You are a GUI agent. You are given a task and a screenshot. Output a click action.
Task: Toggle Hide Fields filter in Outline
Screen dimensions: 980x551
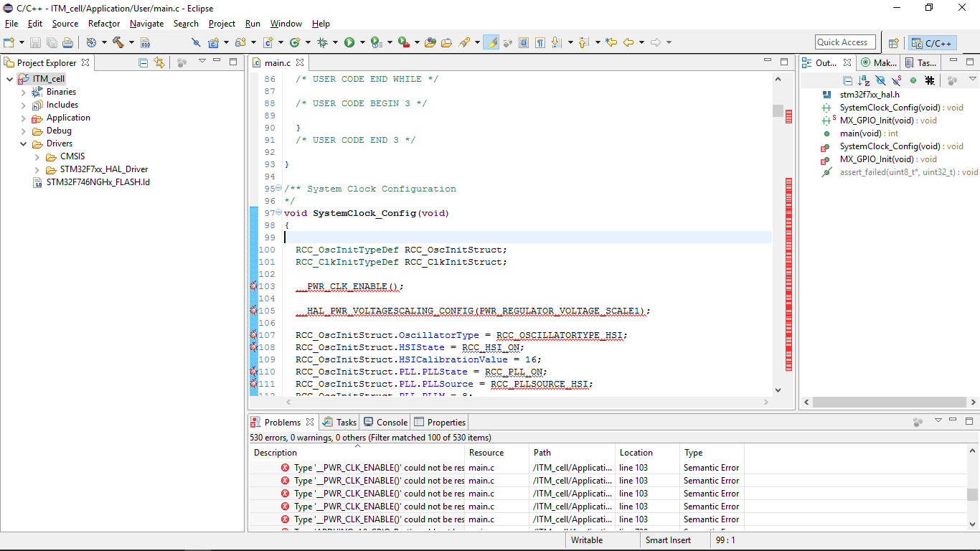pyautogui.click(x=880, y=80)
